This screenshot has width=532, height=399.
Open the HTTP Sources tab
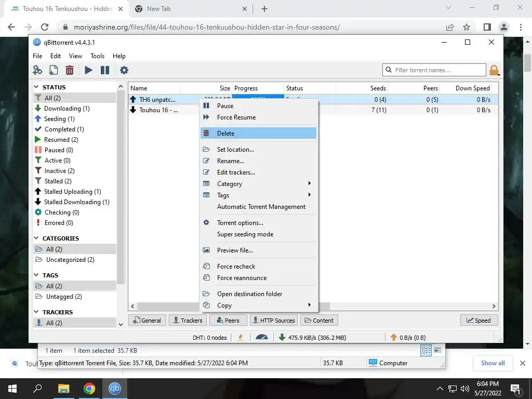(274, 320)
